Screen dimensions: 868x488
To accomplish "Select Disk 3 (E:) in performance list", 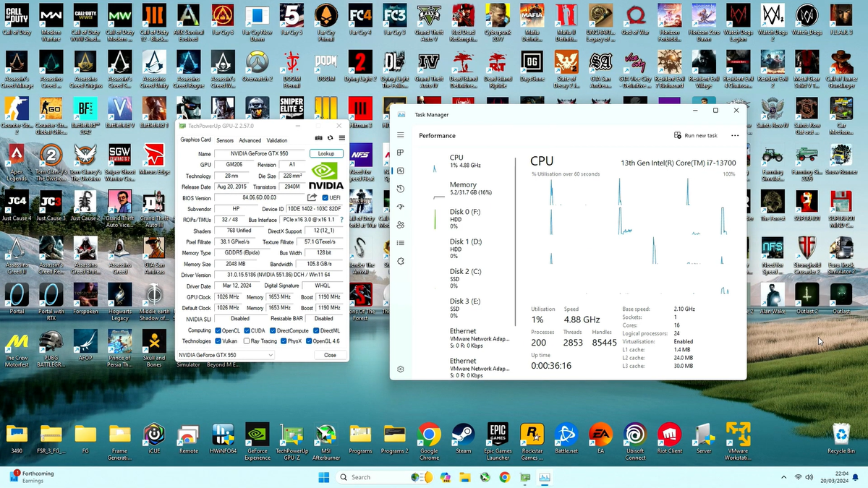I will coord(472,307).
